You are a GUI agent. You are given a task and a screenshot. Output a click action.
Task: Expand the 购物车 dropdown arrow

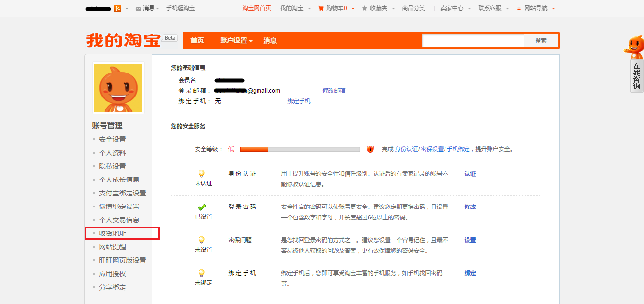(x=353, y=9)
